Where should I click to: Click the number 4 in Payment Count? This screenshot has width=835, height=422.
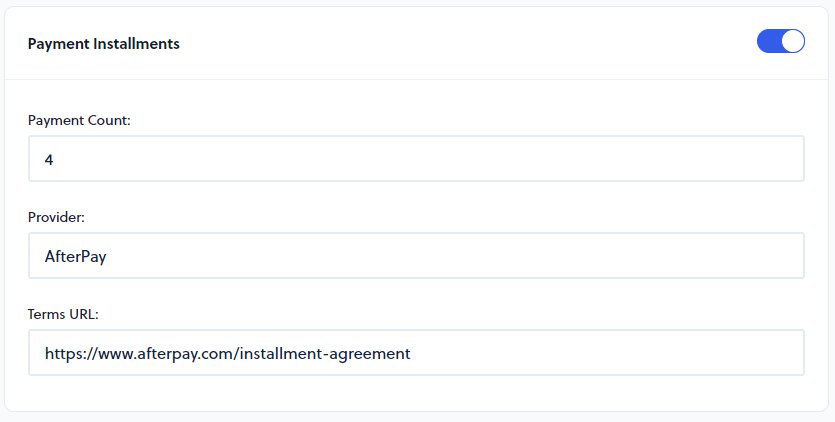coord(49,159)
